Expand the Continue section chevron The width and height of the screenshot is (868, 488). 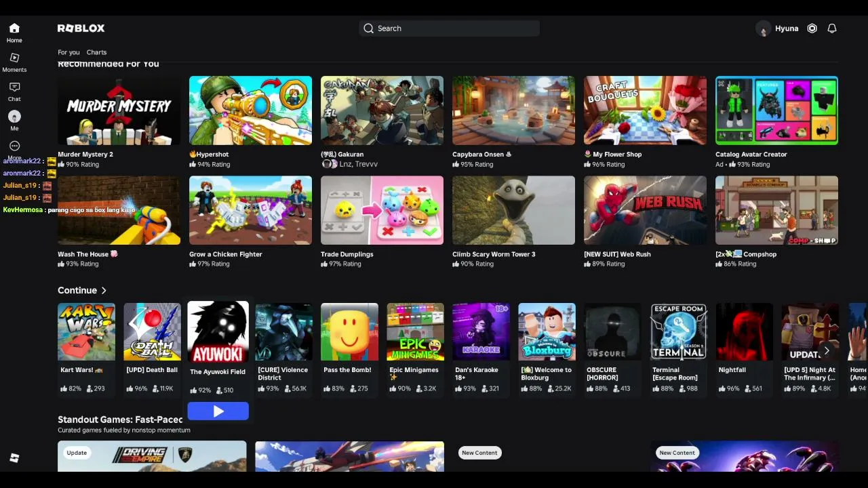point(104,290)
